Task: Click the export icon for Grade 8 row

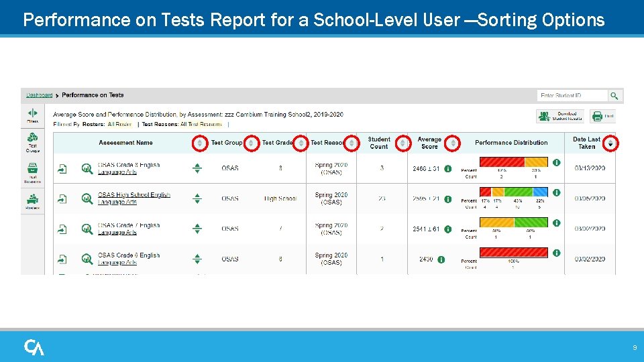Action: pos(62,169)
